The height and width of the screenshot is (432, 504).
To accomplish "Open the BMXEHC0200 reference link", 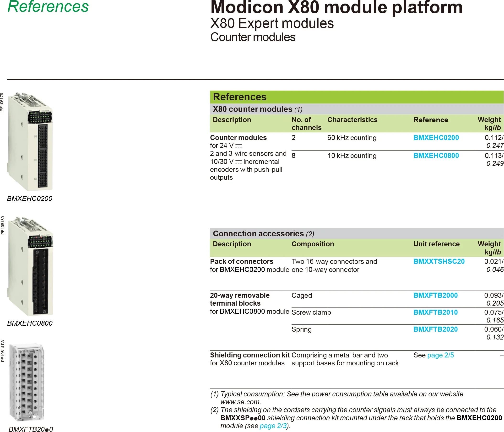I will (436, 138).
